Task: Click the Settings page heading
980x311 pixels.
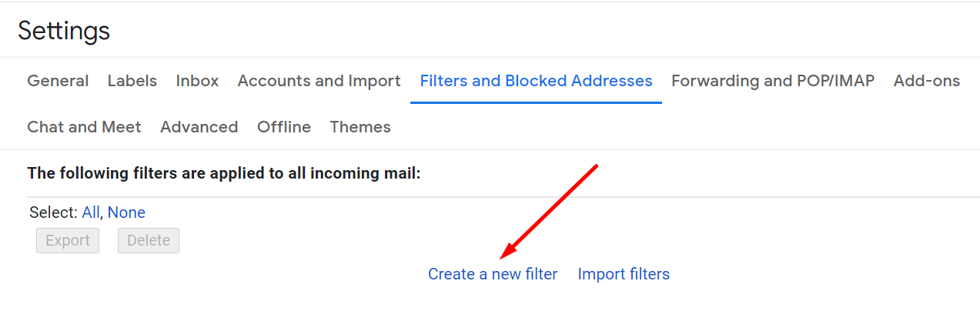Action: [64, 31]
